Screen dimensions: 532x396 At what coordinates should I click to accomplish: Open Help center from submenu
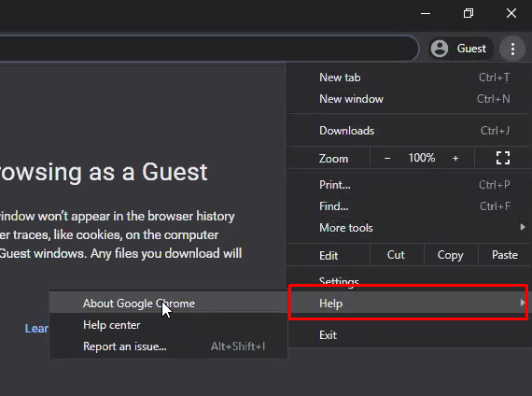(x=168, y=325)
